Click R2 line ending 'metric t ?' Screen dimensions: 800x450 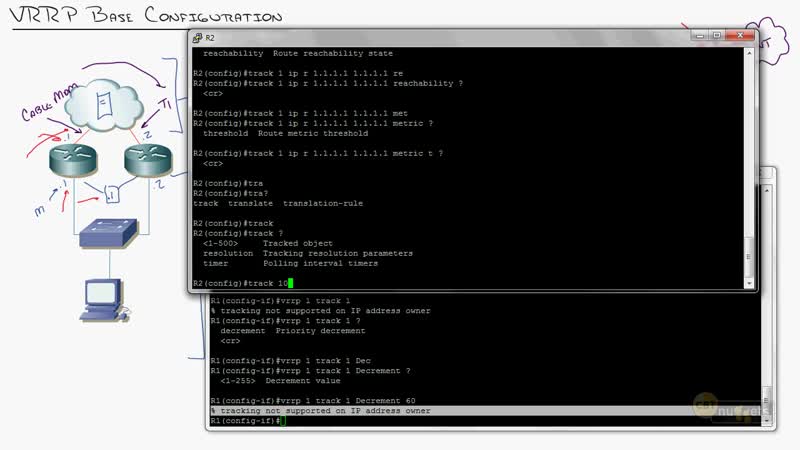(318, 154)
